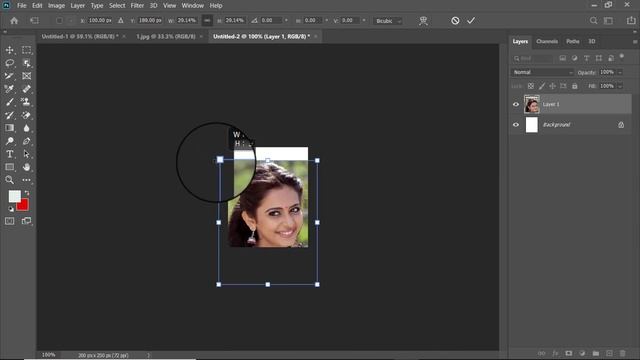
Task: Lock image pixels brush icon
Action: click(542, 86)
